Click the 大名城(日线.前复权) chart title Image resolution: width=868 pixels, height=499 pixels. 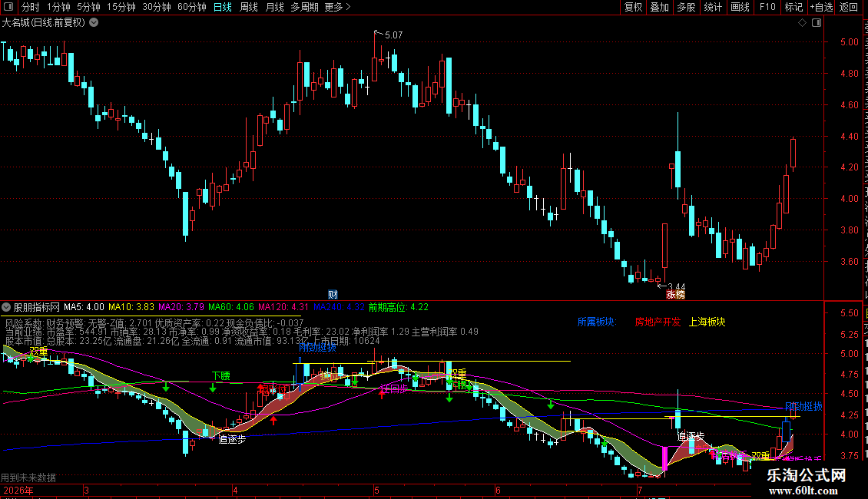click(x=44, y=23)
